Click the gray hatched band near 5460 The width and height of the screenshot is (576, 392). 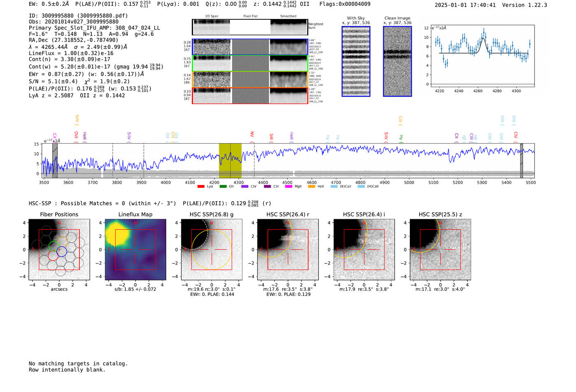coord(521,161)
